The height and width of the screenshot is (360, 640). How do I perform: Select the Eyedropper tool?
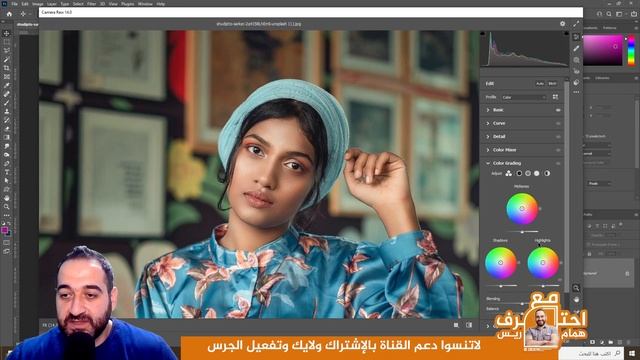[7, 85]
